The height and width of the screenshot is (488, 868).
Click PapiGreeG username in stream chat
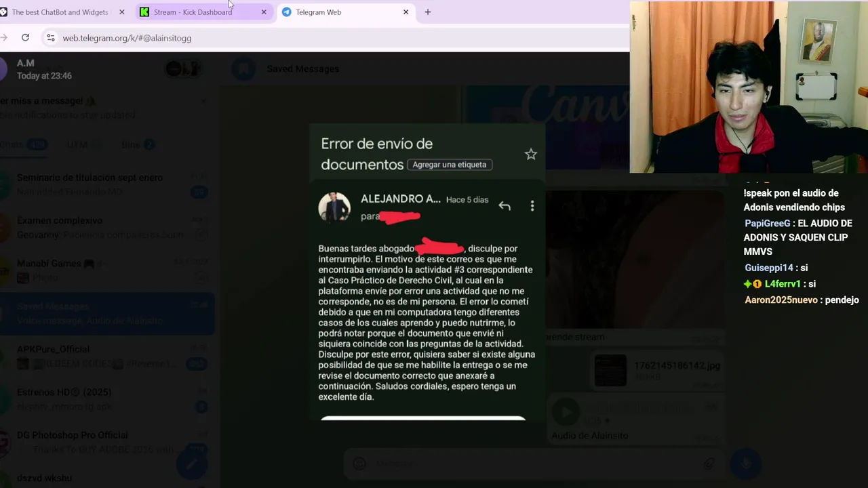click(x=767, y=223)
